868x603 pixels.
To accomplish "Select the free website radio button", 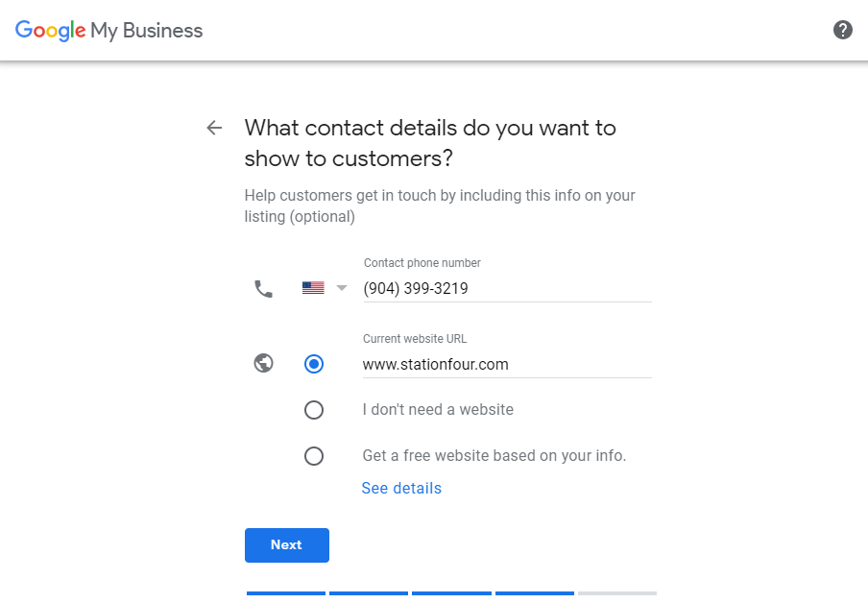I will tap(314, 456).
